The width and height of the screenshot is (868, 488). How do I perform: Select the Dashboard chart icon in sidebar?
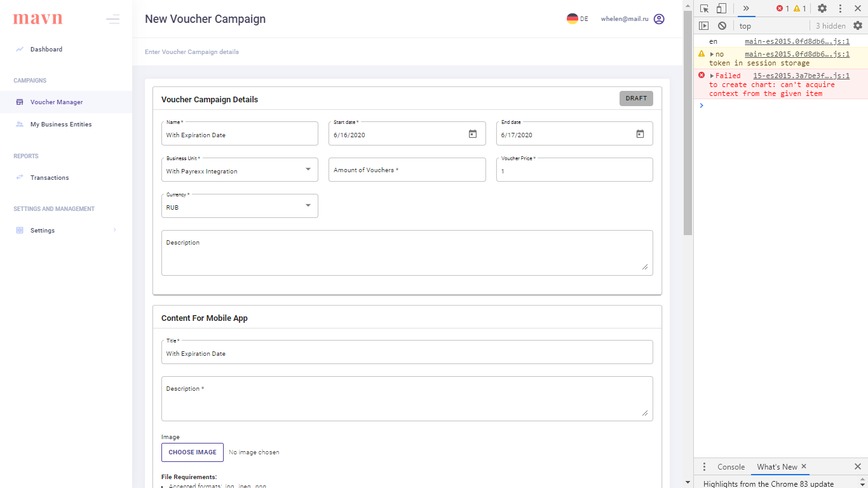point(18,49)
